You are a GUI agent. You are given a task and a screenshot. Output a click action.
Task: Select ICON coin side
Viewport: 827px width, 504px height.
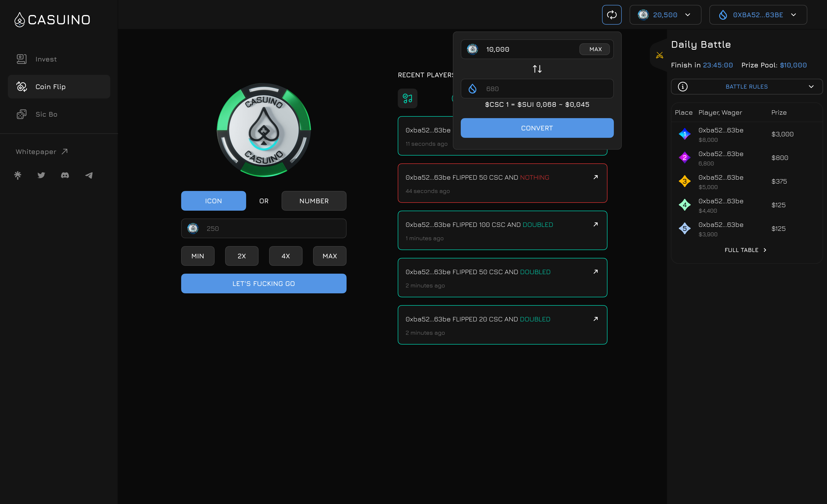point(213,201)
